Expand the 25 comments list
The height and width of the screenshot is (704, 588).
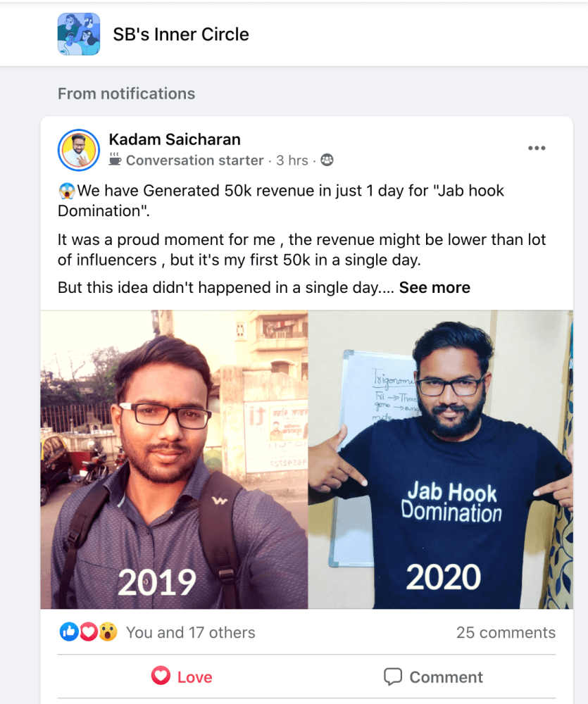(505, 632)
